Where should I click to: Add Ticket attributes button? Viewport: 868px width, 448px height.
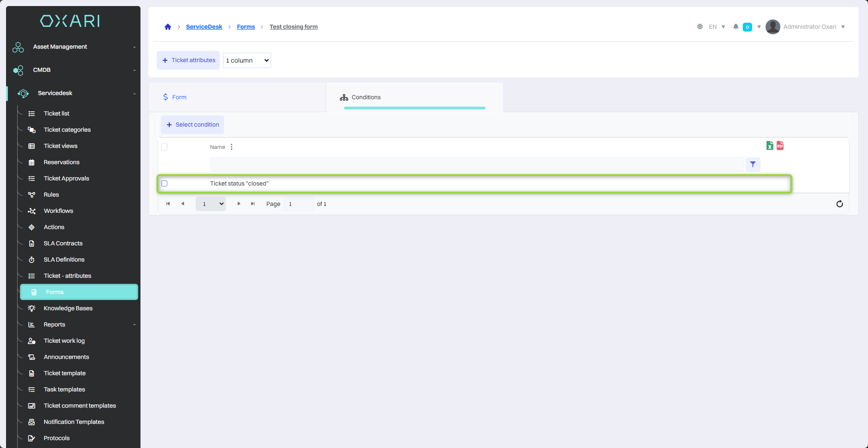click(188, 60)
